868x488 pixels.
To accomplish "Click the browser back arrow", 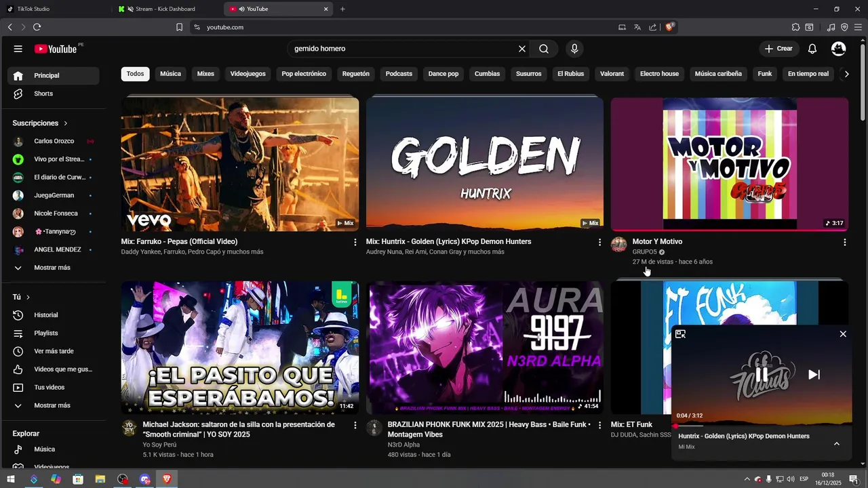I will tap(9, 27).
